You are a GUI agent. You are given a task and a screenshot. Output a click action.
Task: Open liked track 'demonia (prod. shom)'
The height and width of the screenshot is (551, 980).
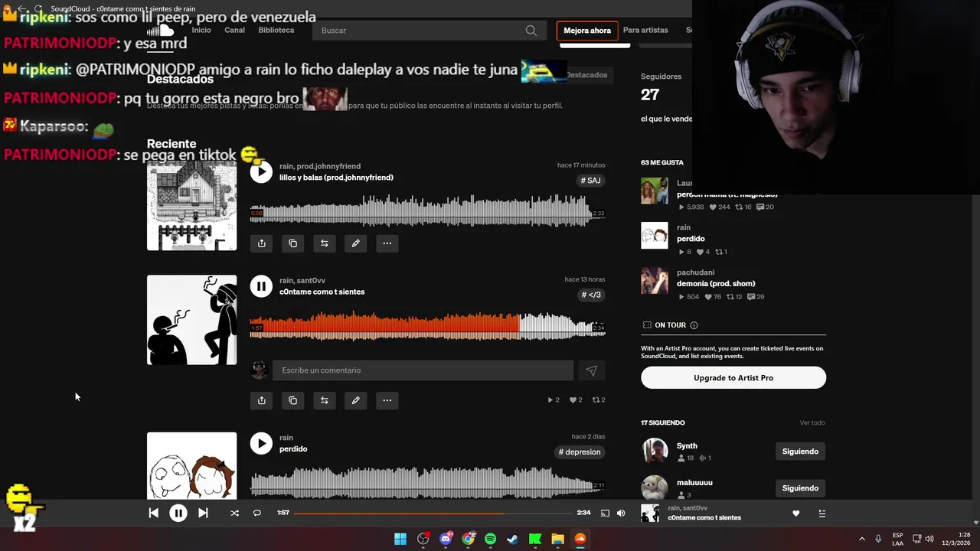(x=716, y=283)
